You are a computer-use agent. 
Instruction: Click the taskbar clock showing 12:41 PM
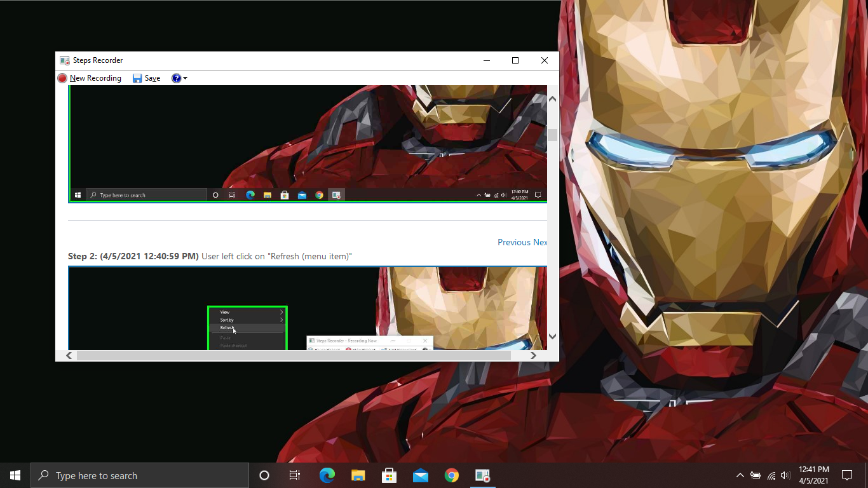813,475
